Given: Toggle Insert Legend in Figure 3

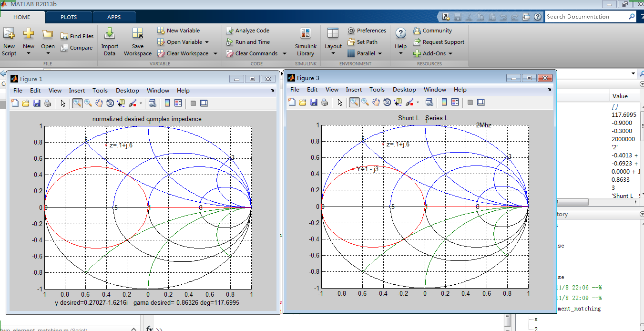Looking at the screenshot, I should (x=455, y=102).
